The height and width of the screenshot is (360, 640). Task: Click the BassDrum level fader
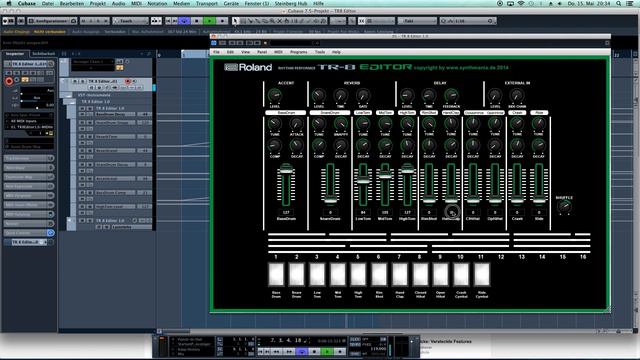coord(286,184)
